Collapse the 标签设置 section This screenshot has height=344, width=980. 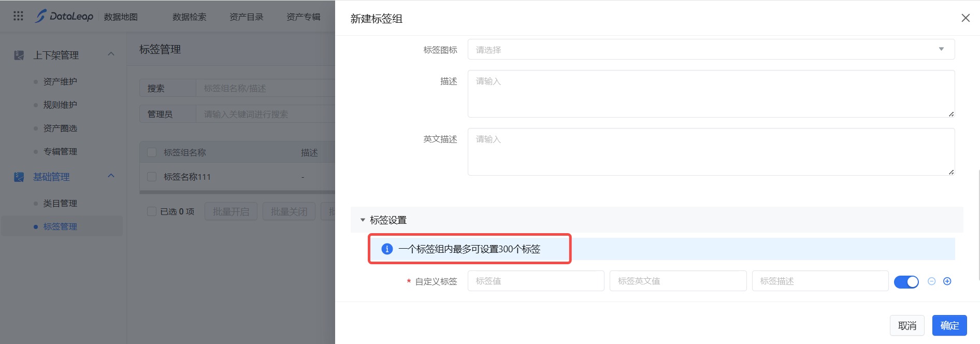pyautogui.click(x=363, y=220)
